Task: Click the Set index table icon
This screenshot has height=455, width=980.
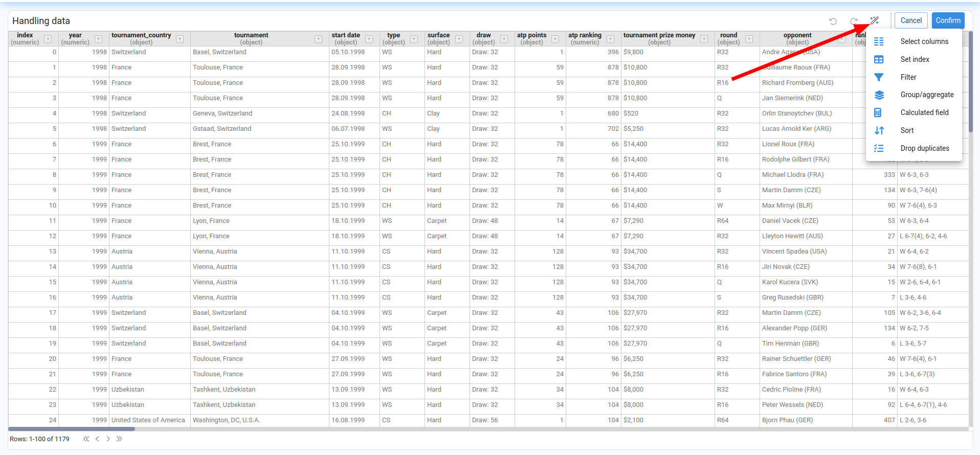Action: pos(879,59)
